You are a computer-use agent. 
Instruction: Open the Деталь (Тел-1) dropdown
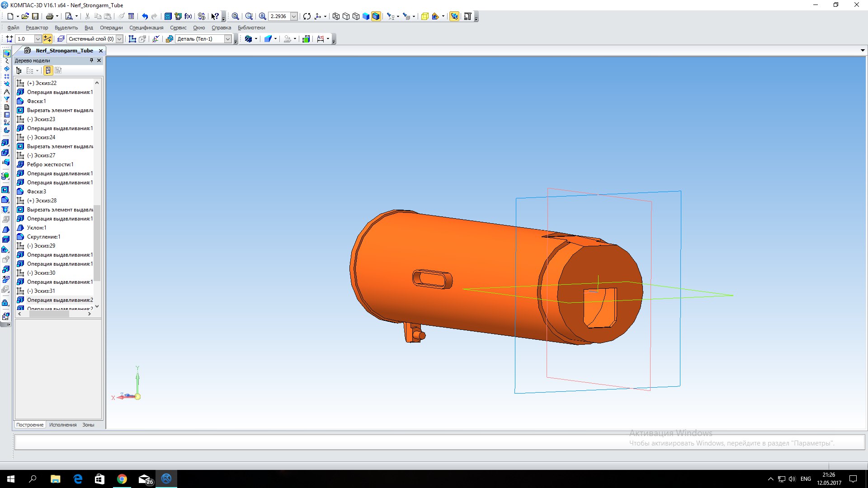click(x=228, y=39)
